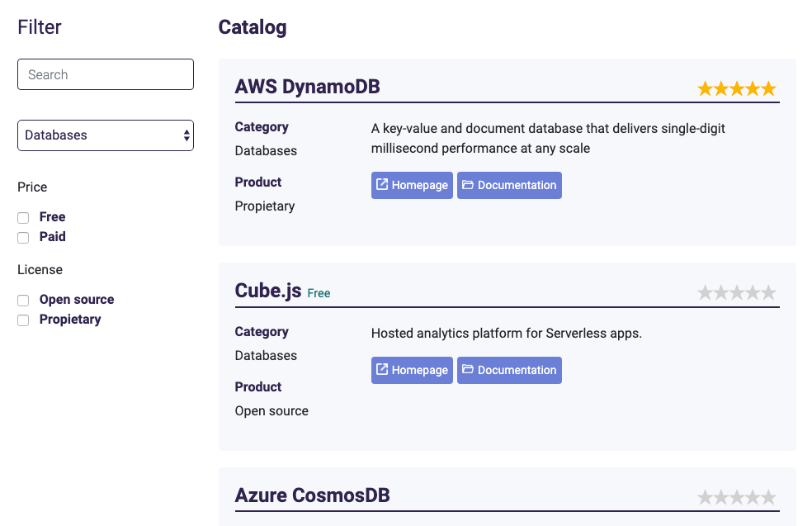The image size is (812, 526).
Task: Enable the Free price checkbox
Action: point(23,218)
